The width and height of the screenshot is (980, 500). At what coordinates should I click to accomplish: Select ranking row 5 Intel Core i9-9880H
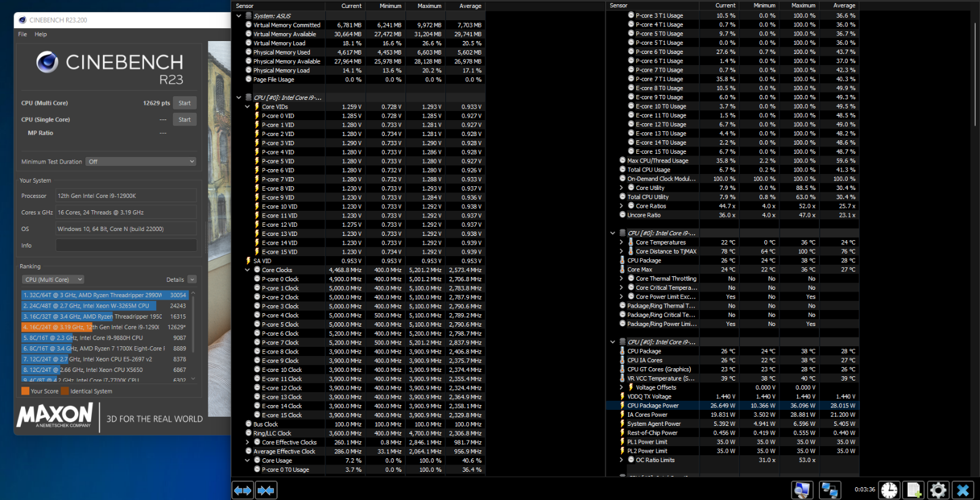point(105,338)
